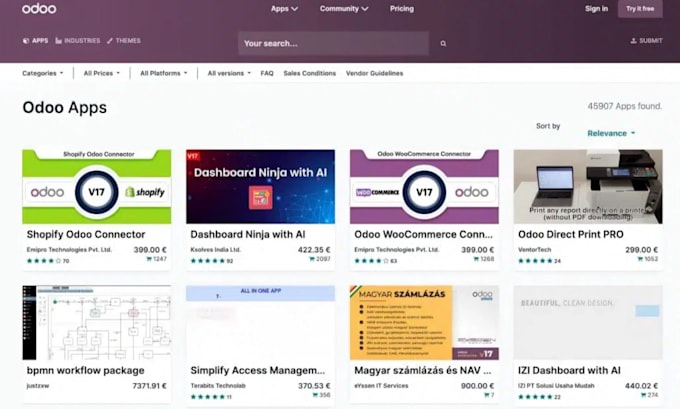Viewport: 680px width, 409px height.
Task: Click star rating of IZI Dashboard with AI
Action: click(x=536, y=397)
